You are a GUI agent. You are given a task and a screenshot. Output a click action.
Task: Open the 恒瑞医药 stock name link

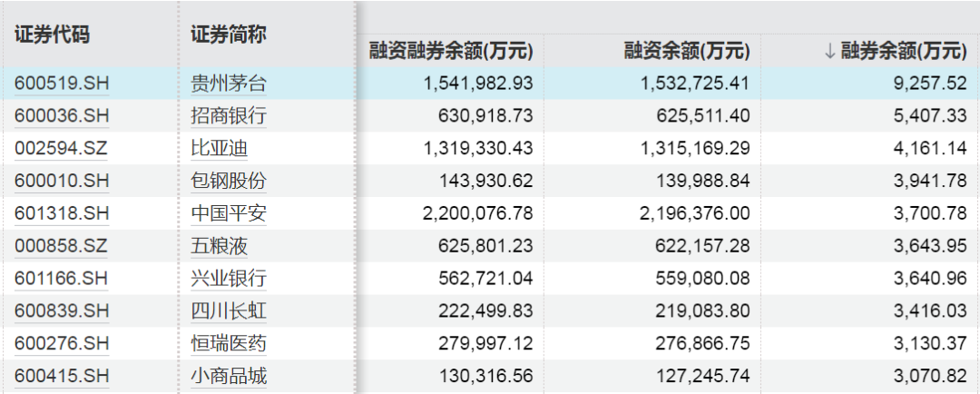coord(229,343)
